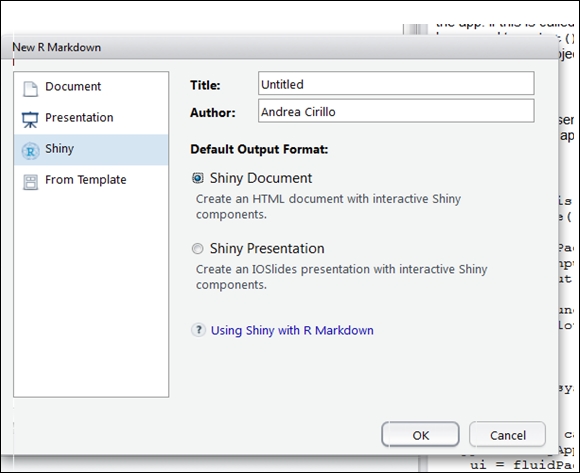Image resolution: width=580 pixels, height=473 pixels.
Task: Click the New R Markdown title bar
Action: pos(280,47)
